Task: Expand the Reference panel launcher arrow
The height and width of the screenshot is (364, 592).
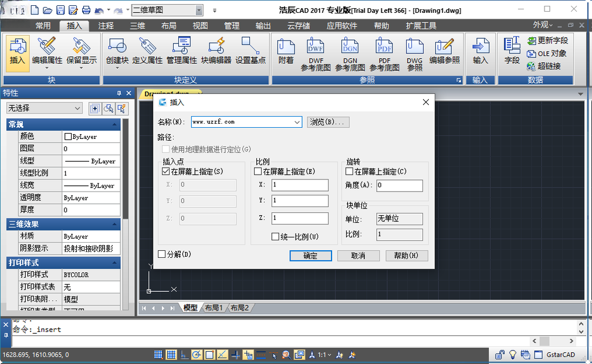Action: click(459, 80)
